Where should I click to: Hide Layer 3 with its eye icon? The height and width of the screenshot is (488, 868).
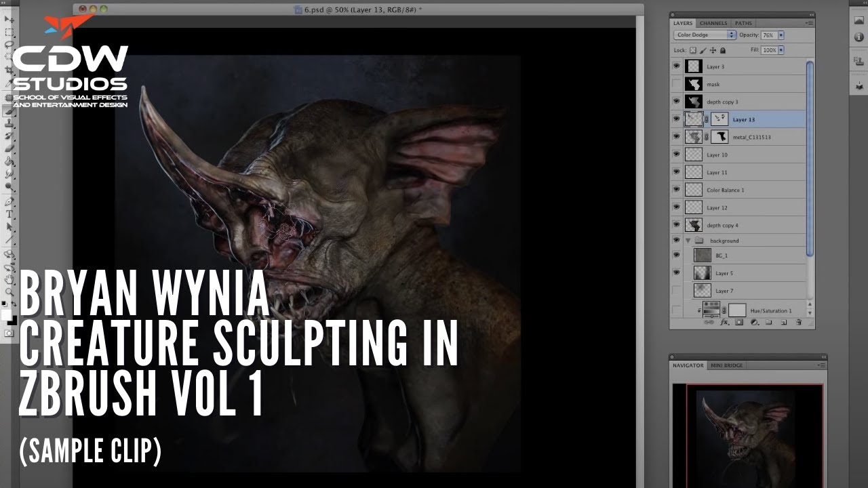(x=676, y=66)
